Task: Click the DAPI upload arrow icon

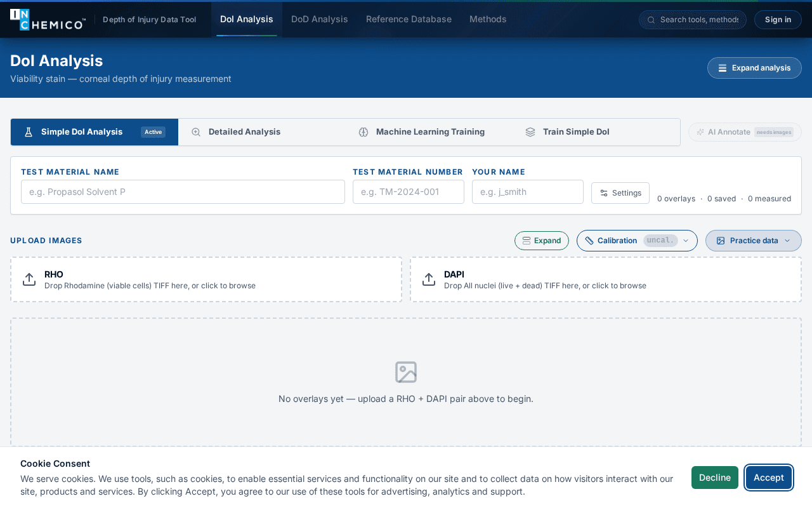Action: [x=429, y=279]
